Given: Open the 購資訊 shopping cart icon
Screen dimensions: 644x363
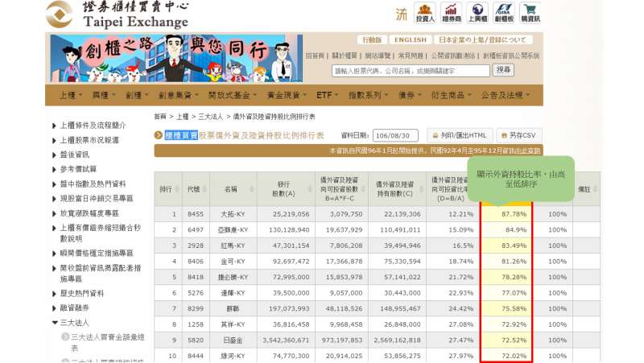Looking at the screenshot, I should point(530,13).
